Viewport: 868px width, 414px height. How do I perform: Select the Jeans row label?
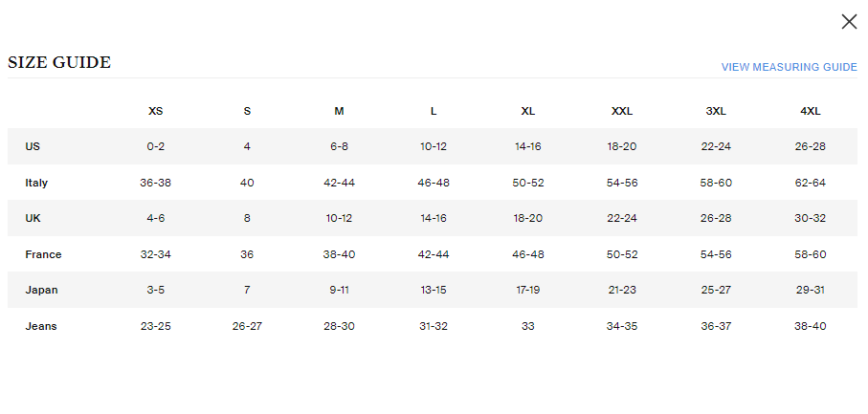pyautogui.click(x=41, y=326)
